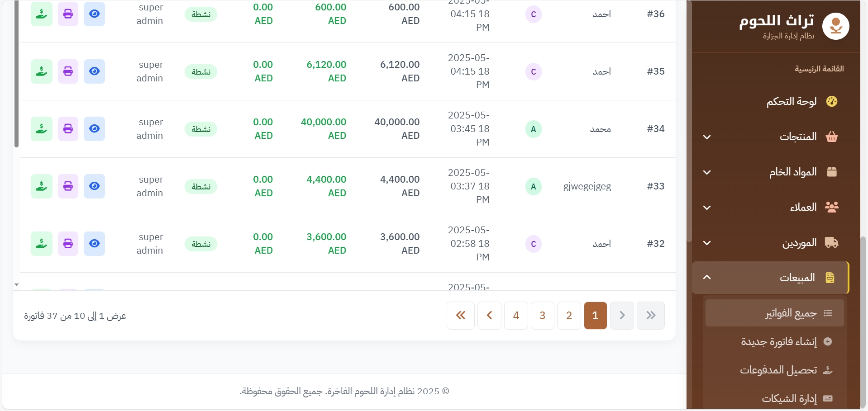Select تحصيل المدفوعات in the sidebar

coord(778,370)
